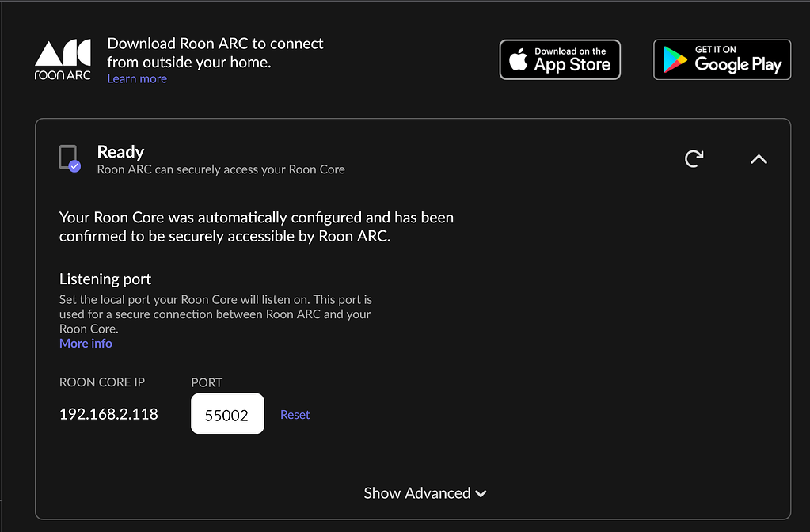This screenshot has width=810, height=532.
Task: Click the confirmation message about secure accessibility
Action: click(x=255, y=226)
